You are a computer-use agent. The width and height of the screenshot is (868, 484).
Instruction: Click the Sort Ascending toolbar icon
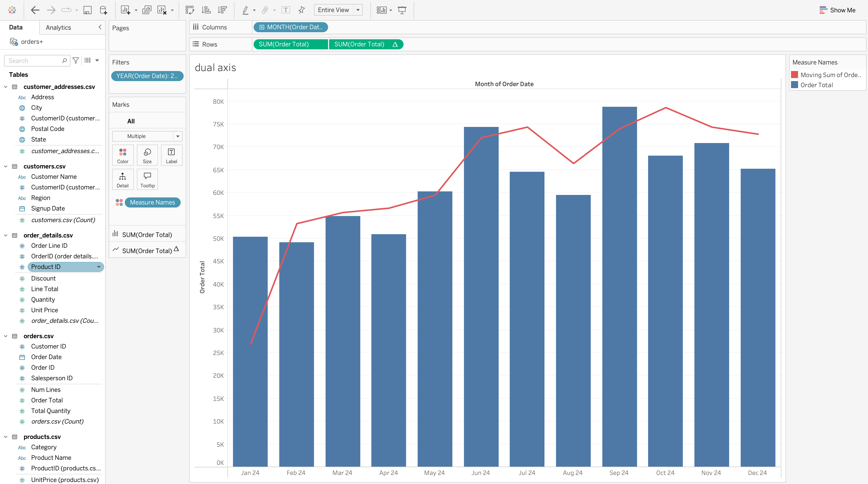click(206, 10)
